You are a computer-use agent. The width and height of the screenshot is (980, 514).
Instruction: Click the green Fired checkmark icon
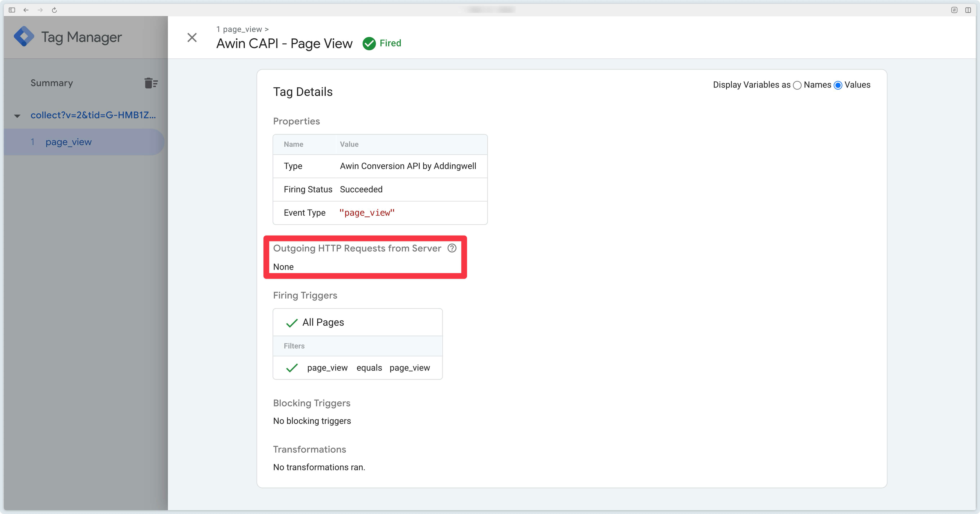click(x=369, y=43)
